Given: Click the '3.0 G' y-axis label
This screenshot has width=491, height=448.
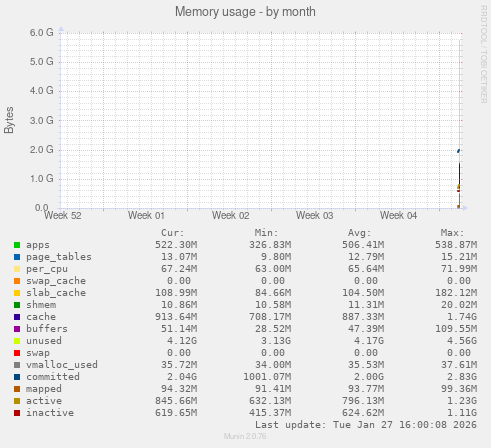Looking at the screenshot, I should (42, 120).
